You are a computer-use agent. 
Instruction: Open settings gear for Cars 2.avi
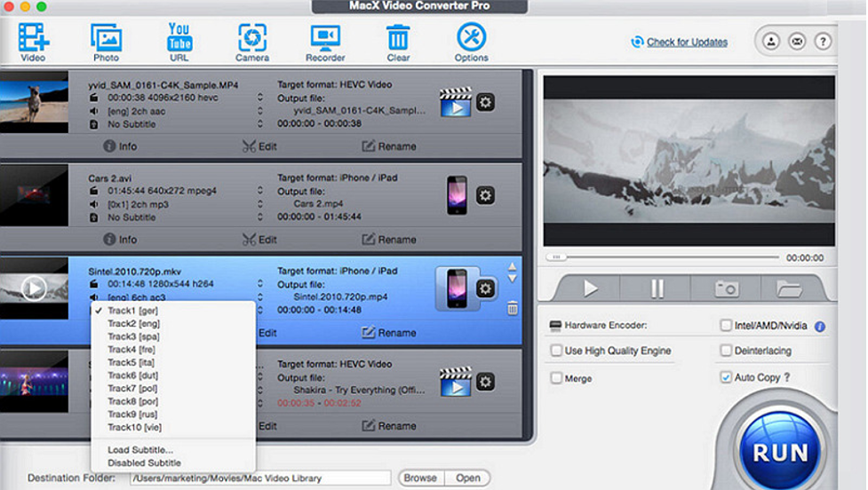(486, 195)
